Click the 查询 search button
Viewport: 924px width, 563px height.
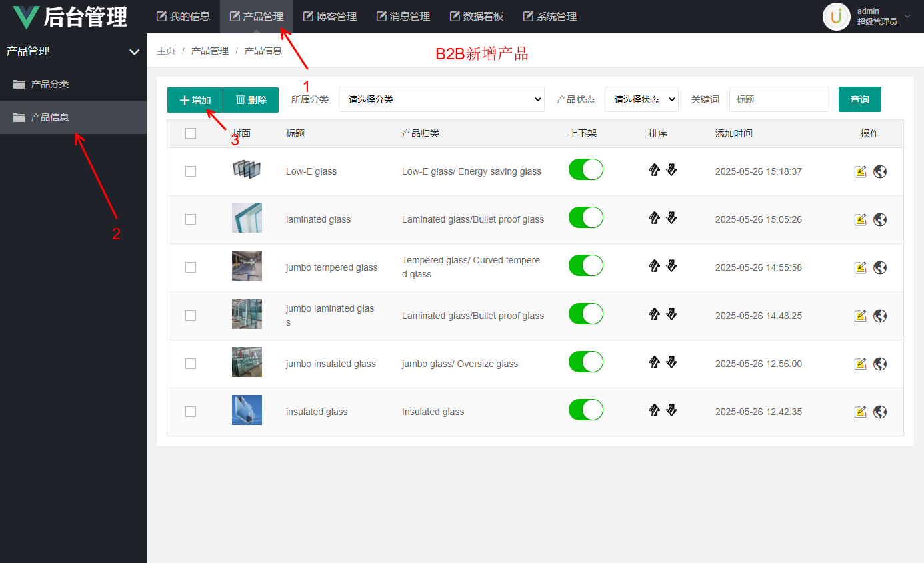pos(860,99)
